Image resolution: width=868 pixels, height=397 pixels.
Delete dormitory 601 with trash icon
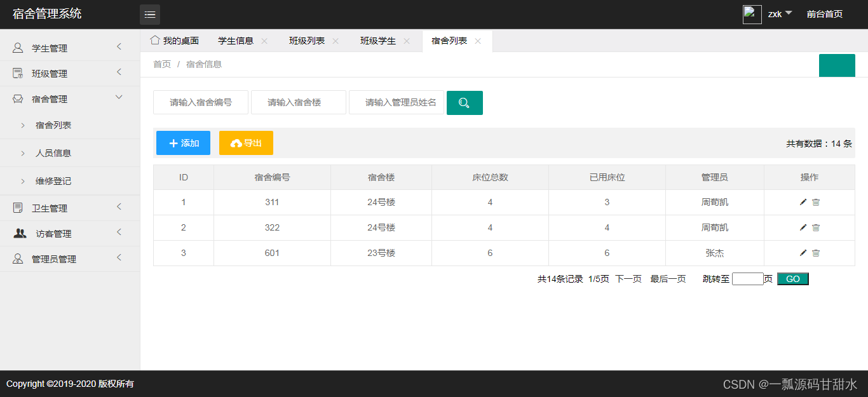pyautogui.click(x=816, y=253)
